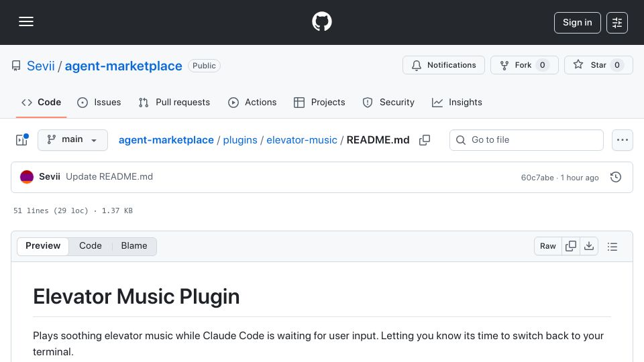
Task: Open the Sevii owner profile link
Action: coord(41,66)
